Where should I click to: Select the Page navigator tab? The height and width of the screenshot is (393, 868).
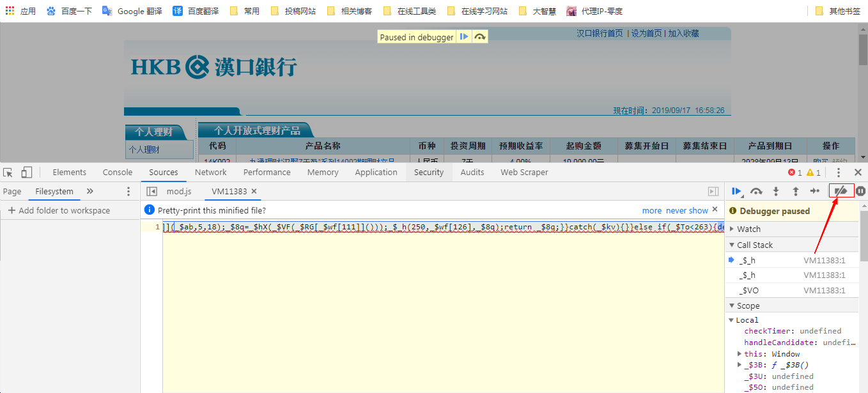[12, 191]
